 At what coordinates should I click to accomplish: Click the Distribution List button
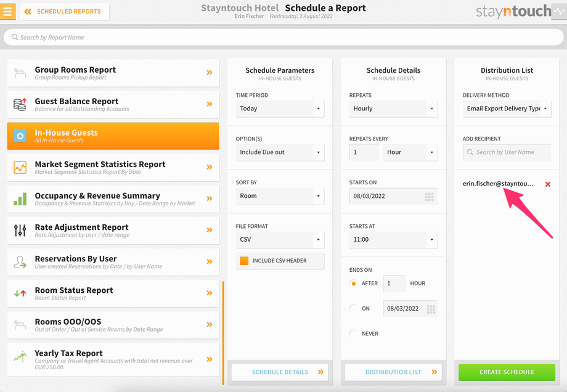(393, 372)
